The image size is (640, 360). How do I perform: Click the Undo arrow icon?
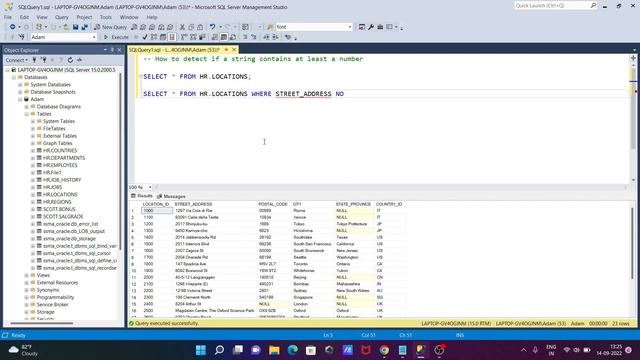[x=212, y=27]
